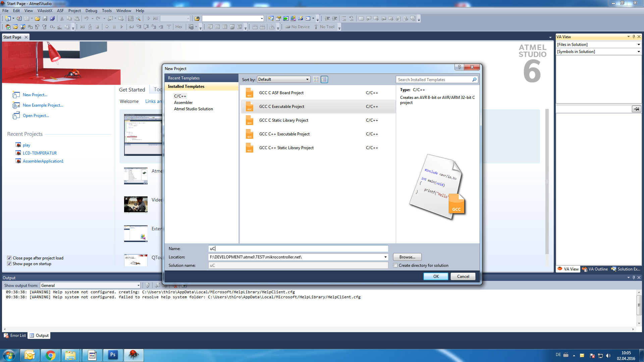Click the Save All toolbar icon
Screen dimensions: 644x362
pos(52,18)
